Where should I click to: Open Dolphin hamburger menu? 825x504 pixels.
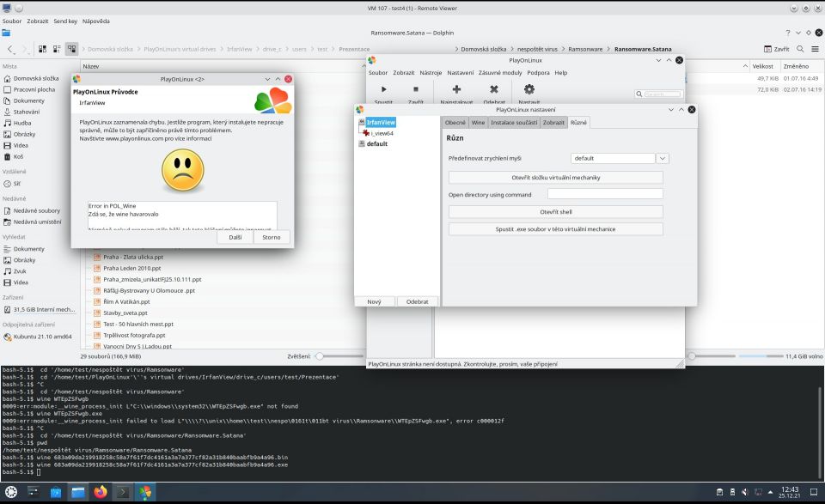[815, 49]
